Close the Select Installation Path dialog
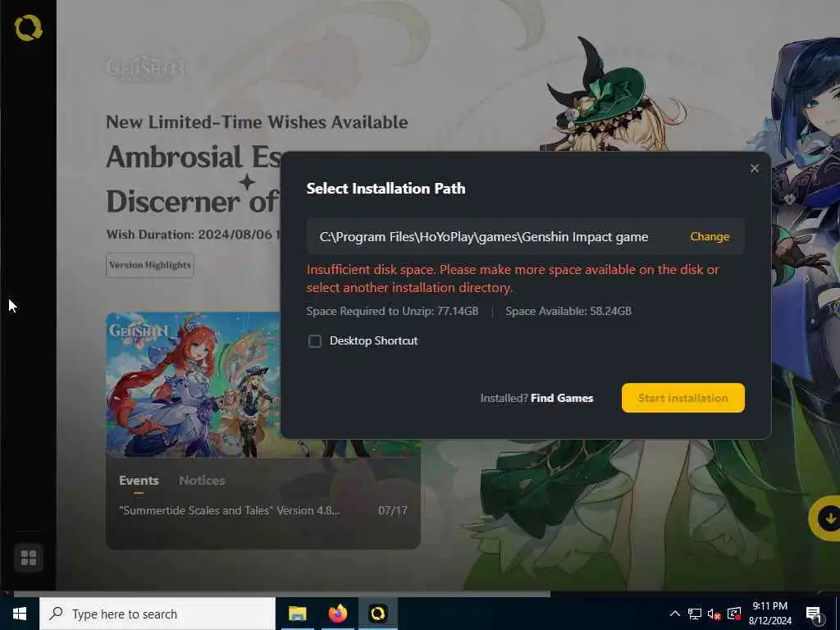 pyautogui.click(x=755, y=169)
